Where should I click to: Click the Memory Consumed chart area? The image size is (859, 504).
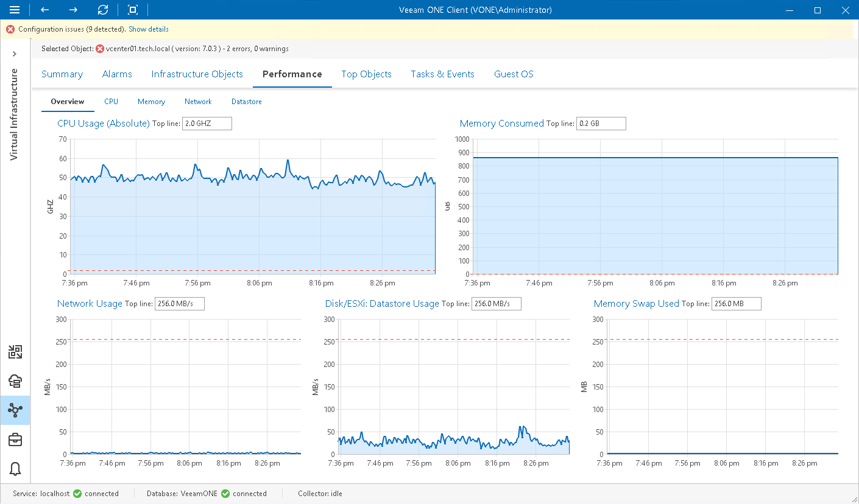tap(656, 207)
